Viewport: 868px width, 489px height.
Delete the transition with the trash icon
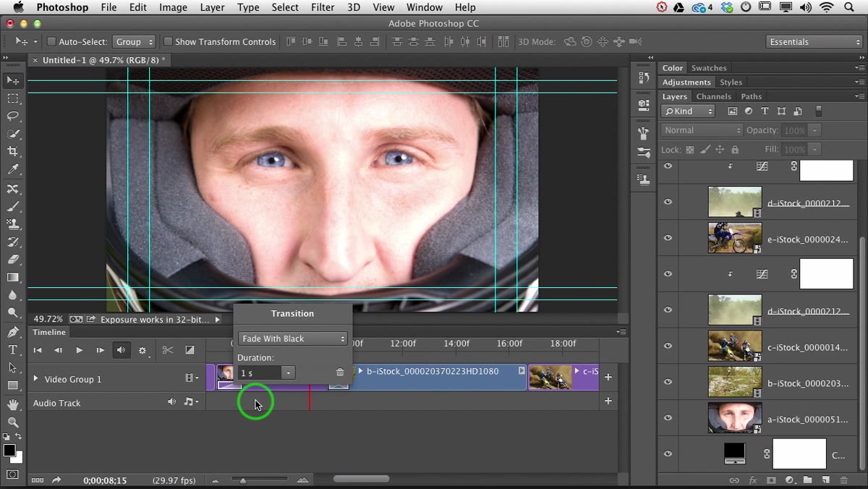(340, 373)
